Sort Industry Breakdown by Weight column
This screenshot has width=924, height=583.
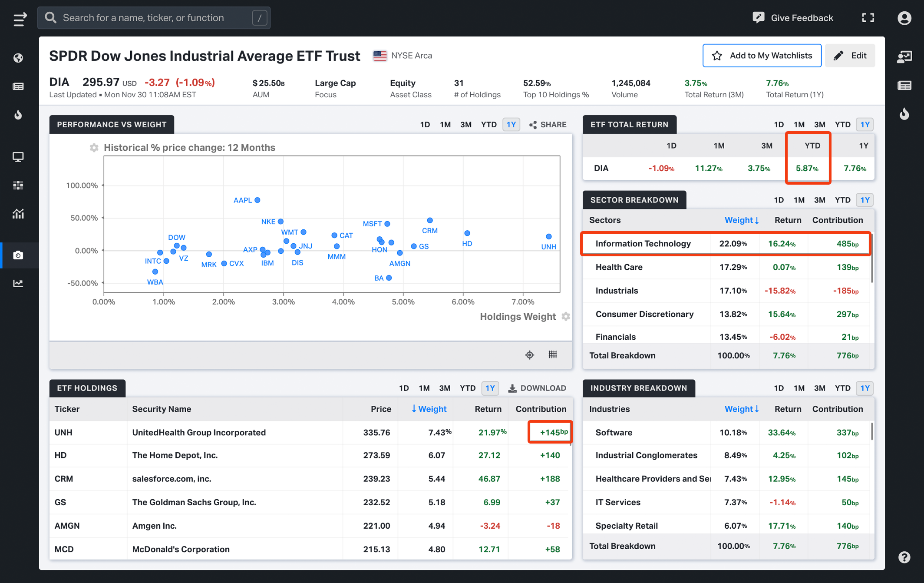742,409
